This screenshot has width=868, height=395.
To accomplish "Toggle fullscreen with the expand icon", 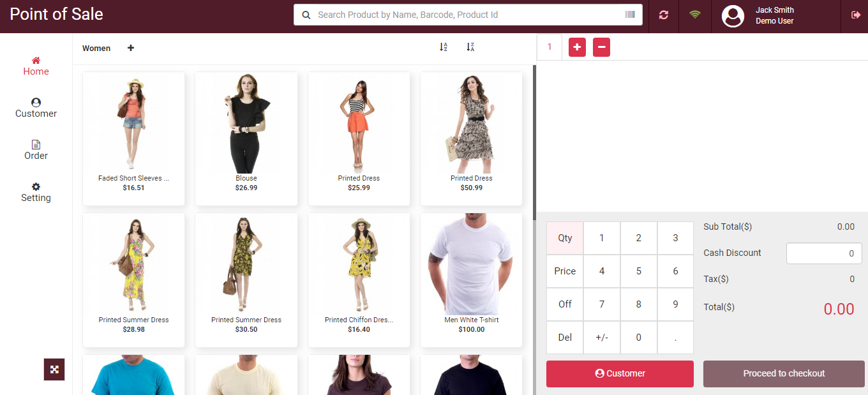I will coord(54,369).
